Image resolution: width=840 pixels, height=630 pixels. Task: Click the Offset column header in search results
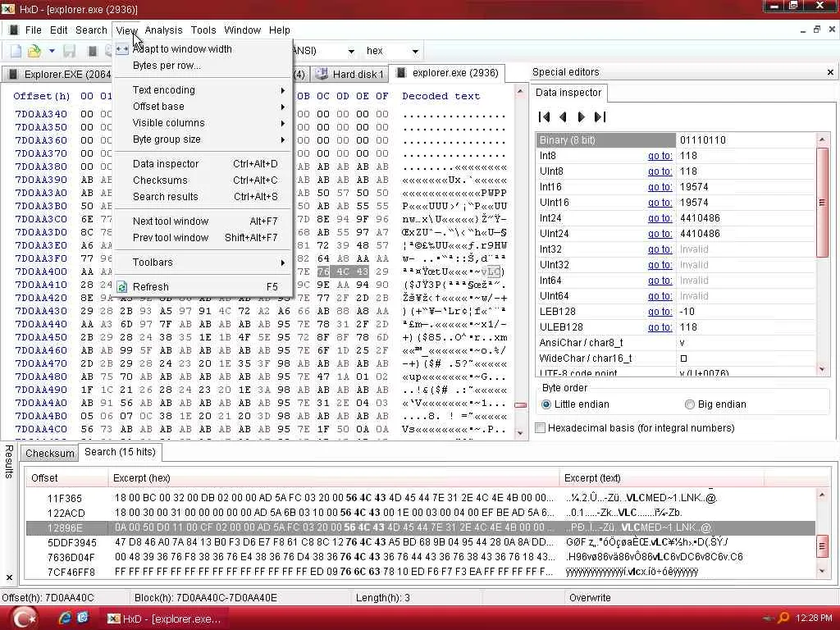tap(67, 478)
